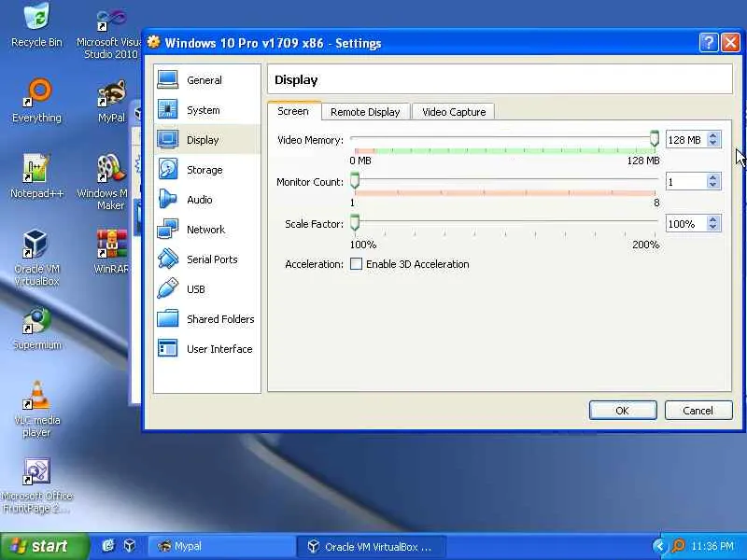
Task: Switch to the Video Capture tab
Action: click(454, 112)
